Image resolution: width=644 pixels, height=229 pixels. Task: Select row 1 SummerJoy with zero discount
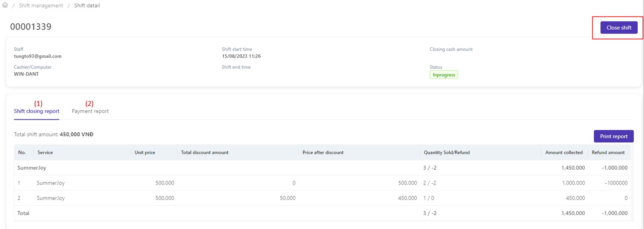point(51,183)
